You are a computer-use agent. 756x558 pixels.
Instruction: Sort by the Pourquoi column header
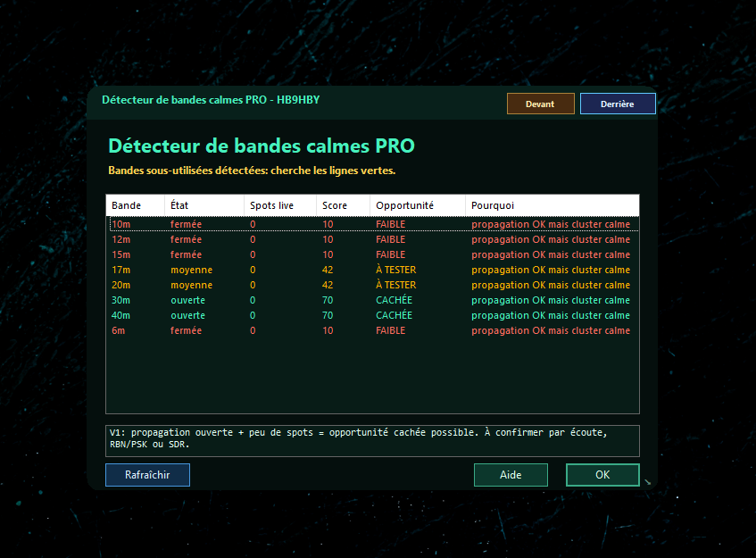[552, 205]
